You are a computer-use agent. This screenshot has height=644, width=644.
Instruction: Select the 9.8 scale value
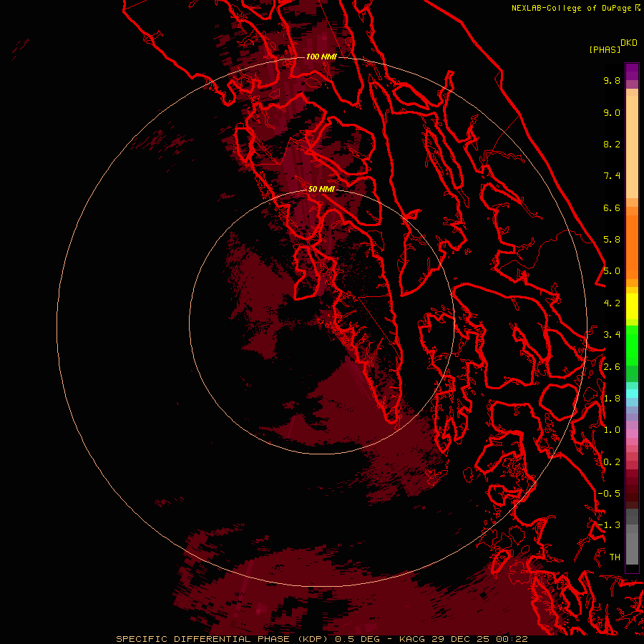[612, 80]
